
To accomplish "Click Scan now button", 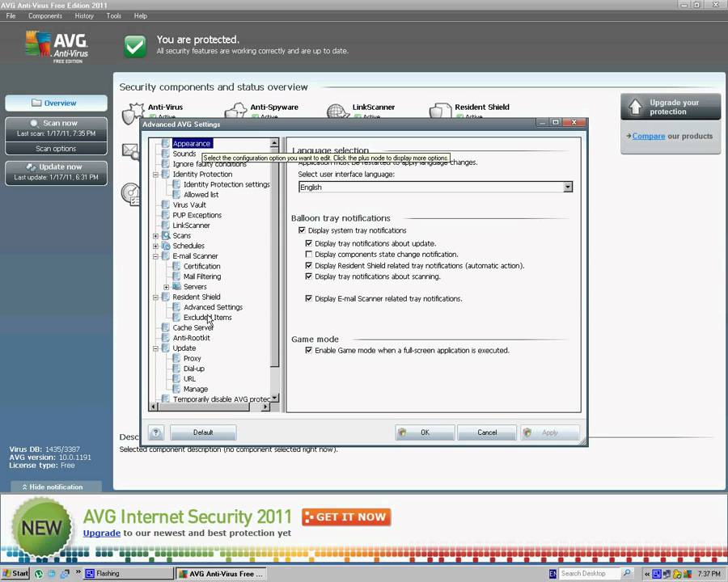I will 56,128.
